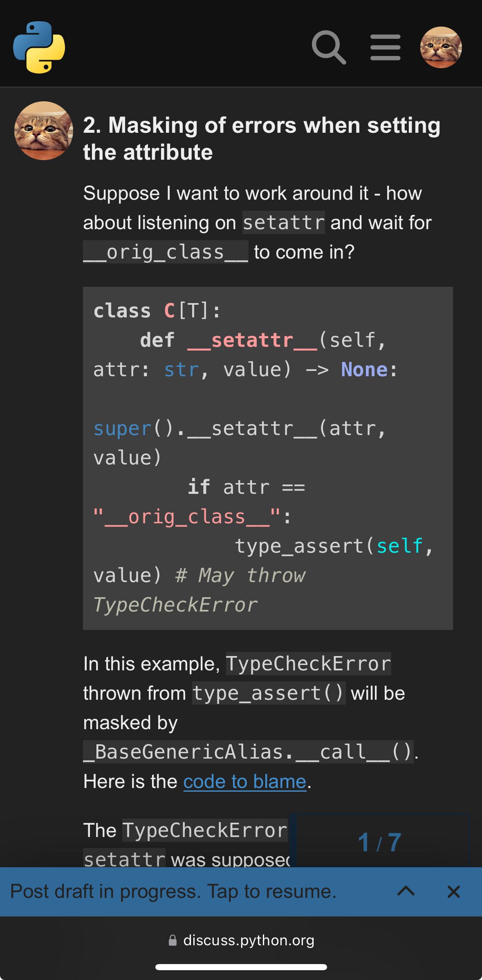Click the inline _BaseGenericAlias.__call__() code
Viewport: 482px width, 980px height.
(x=248, y=752)
